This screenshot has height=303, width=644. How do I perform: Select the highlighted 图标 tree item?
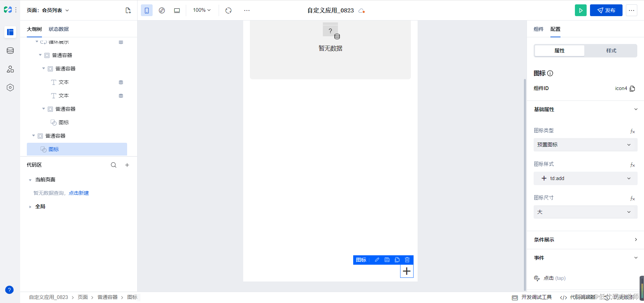point(77,149)
